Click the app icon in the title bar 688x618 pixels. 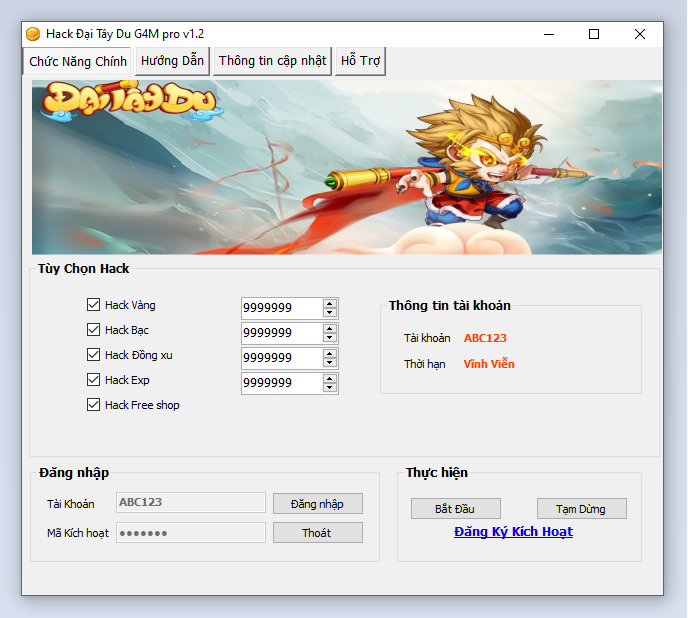point(33,34)
